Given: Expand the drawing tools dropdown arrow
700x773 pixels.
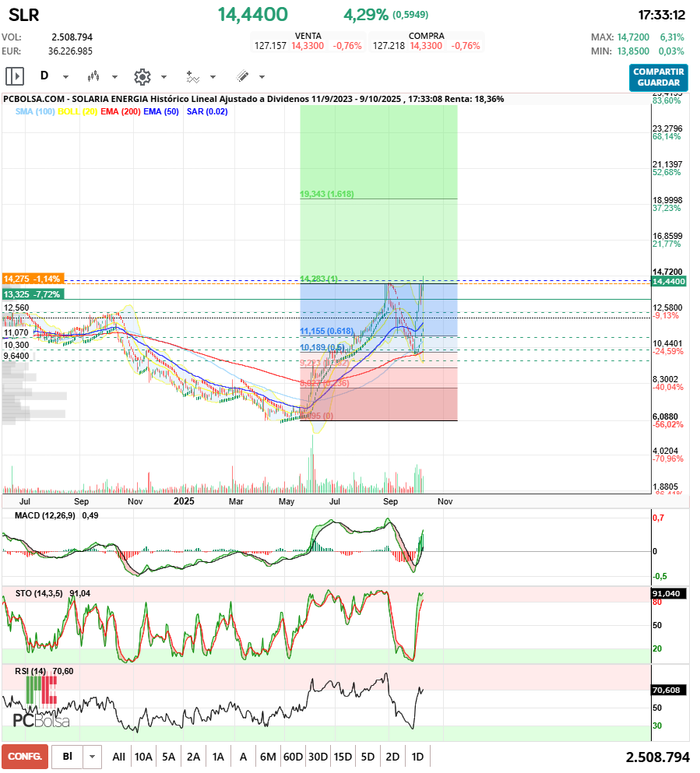Looking at the screenshot, I should pyautogui.click(x=262, y=77).
